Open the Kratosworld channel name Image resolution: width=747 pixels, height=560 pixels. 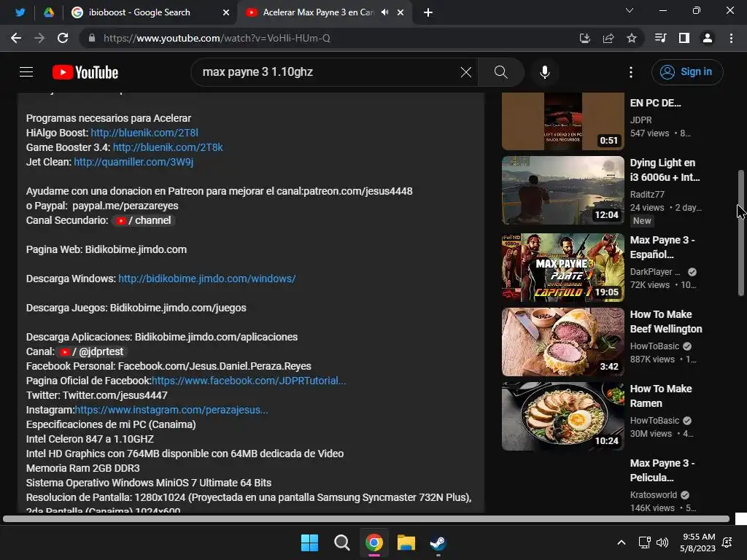click(x=653, y=495)
